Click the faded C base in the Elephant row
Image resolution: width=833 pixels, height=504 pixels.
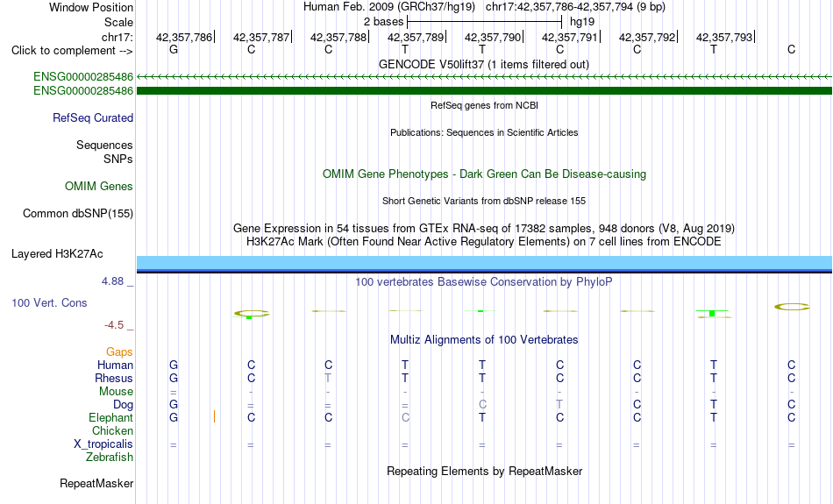(405, 417)
